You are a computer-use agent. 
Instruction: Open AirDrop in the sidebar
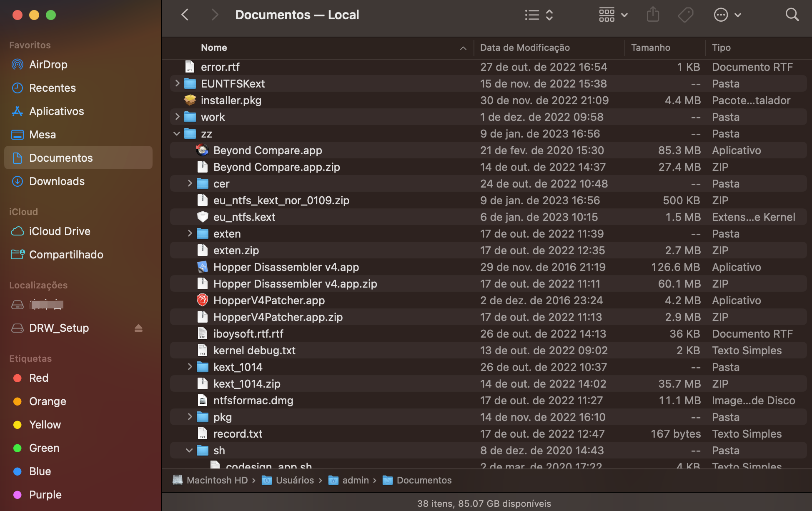coord(78,65)
